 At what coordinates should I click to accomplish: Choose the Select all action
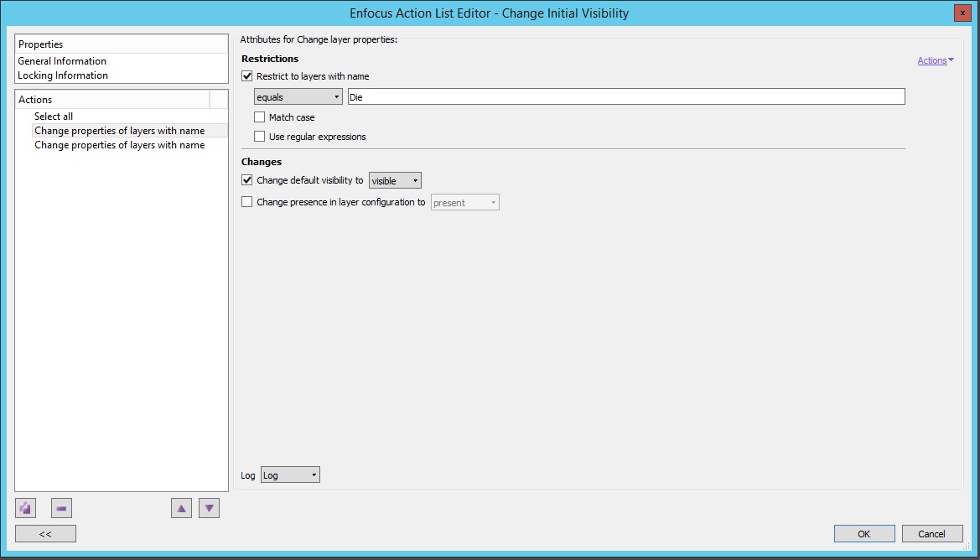pos(54,117)
